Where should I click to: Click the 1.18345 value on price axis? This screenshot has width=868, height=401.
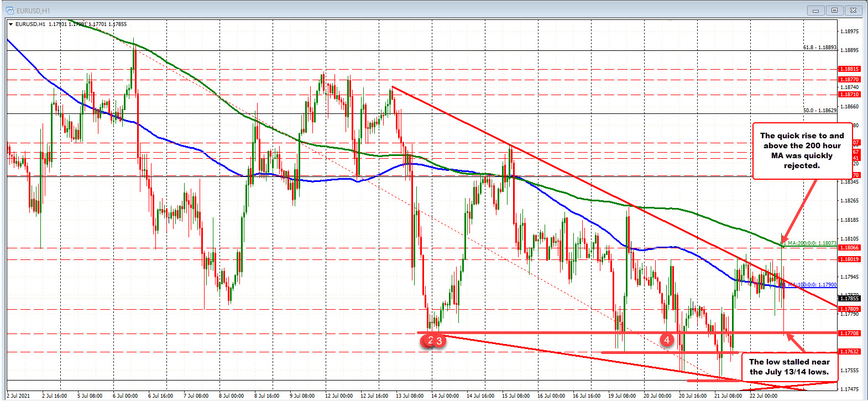coord(850,182)
